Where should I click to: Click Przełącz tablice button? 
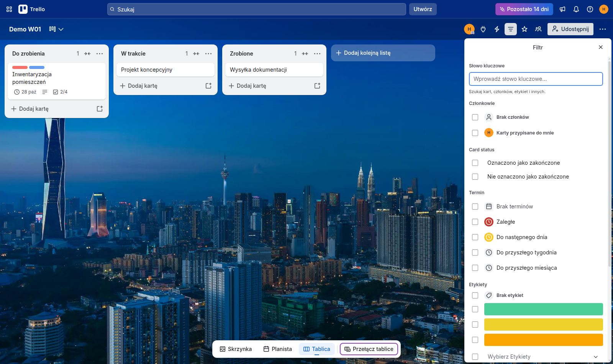point(369,349)
